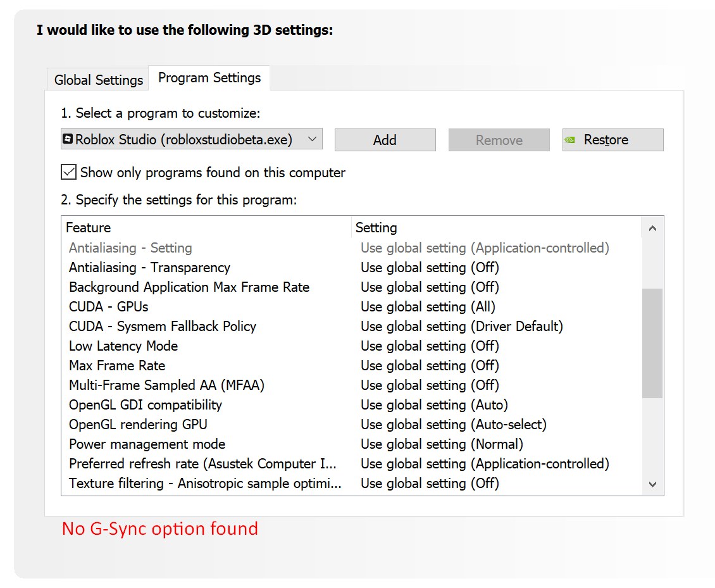
Task: Click the Feature column header
Action: (206, 228)
